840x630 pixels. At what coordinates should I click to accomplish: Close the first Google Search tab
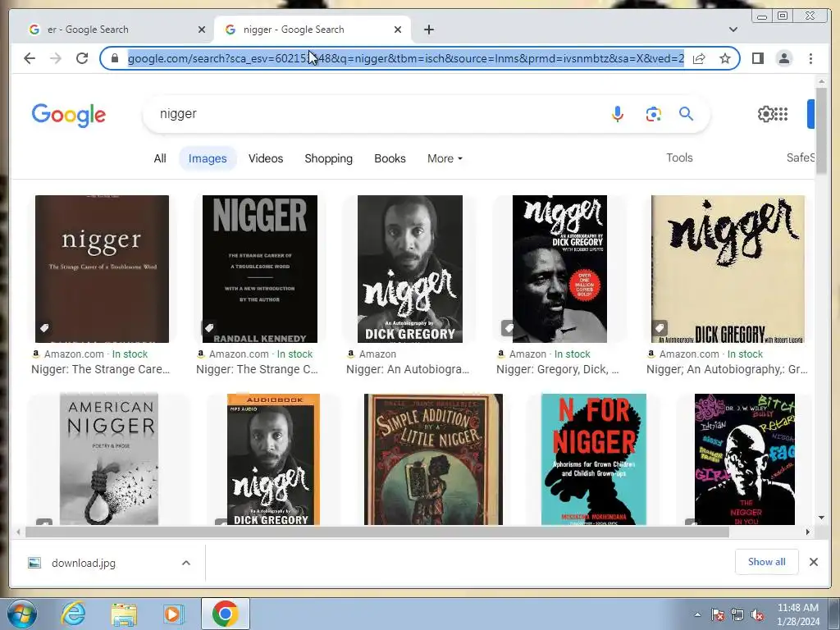pyautogui.click(x=202, y=30)
